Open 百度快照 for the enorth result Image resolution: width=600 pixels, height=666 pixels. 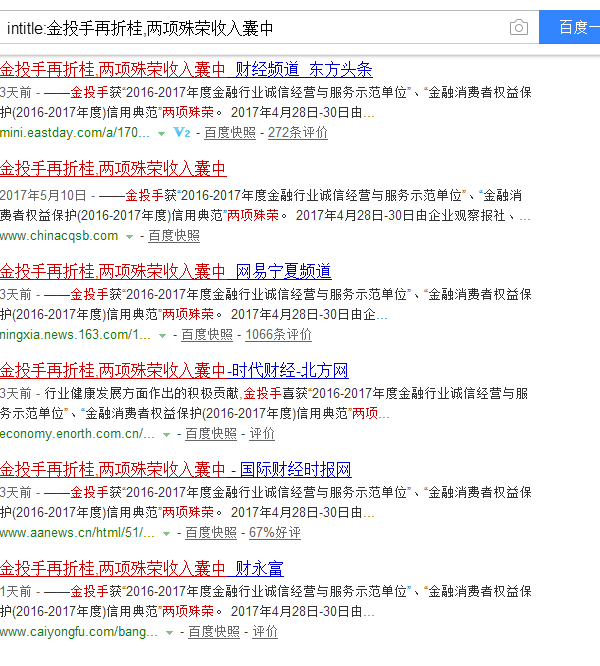click(x=211, y=434)
